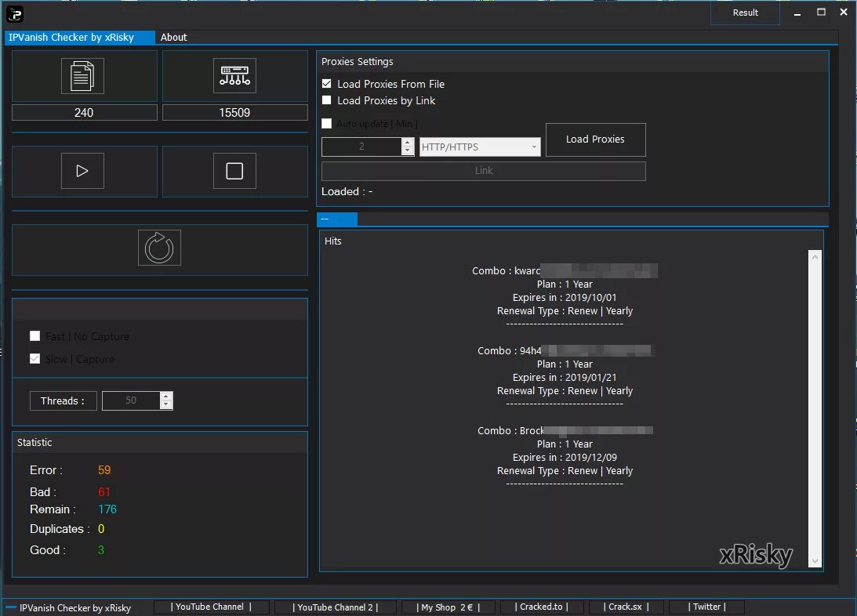Click the 'Combo : Brock' hit line
This screenshot has width=857, height=616.
pos(565,430)
